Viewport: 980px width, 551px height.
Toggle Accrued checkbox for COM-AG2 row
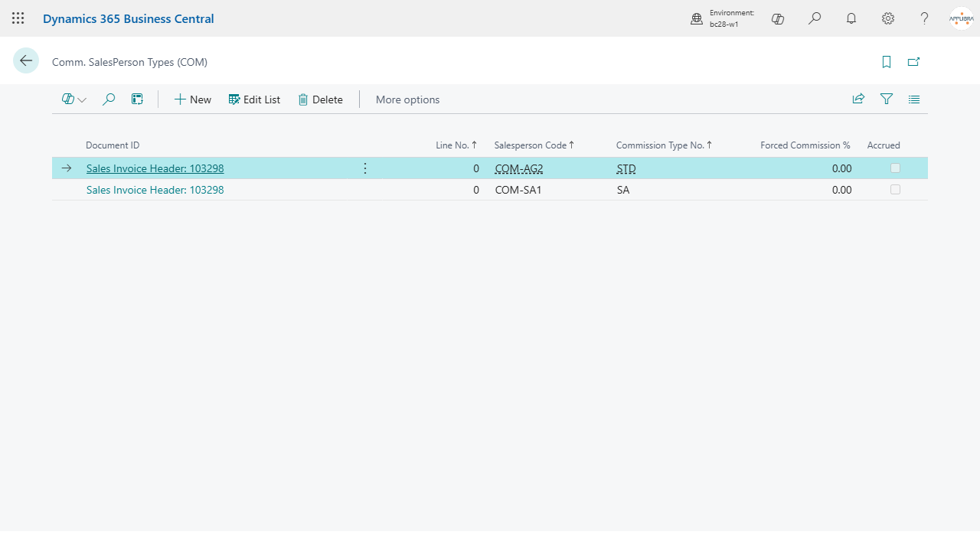(895, 168)
